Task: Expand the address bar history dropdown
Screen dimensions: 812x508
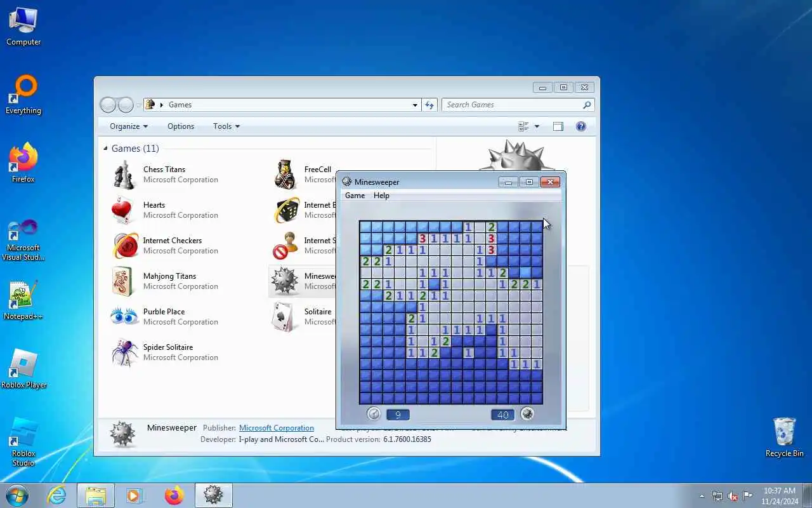Action: tap(416, 105)
